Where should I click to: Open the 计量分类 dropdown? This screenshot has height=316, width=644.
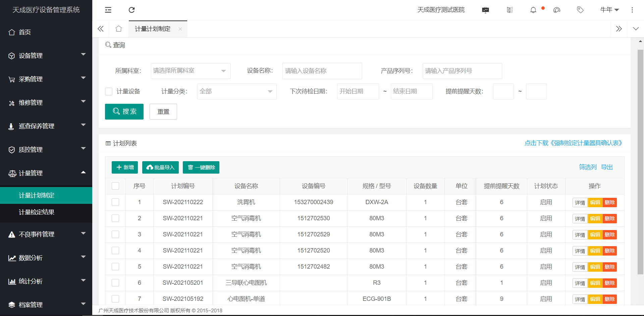[237, 91]
